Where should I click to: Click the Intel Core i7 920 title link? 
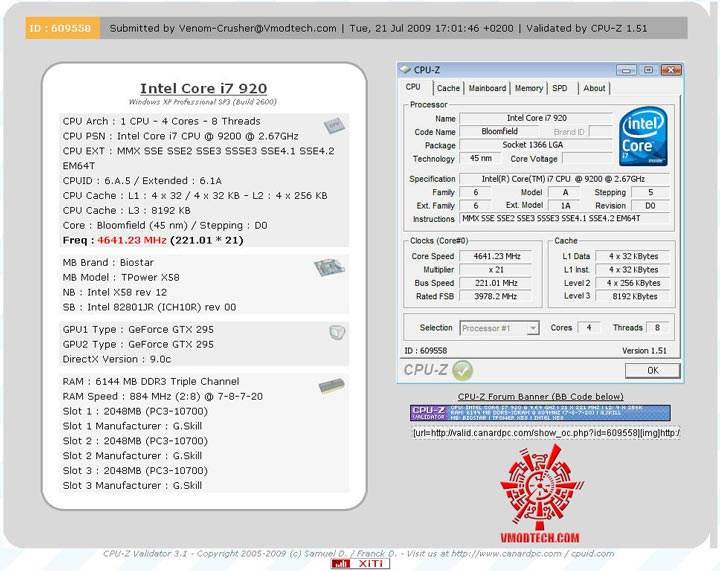pos(203,88)
